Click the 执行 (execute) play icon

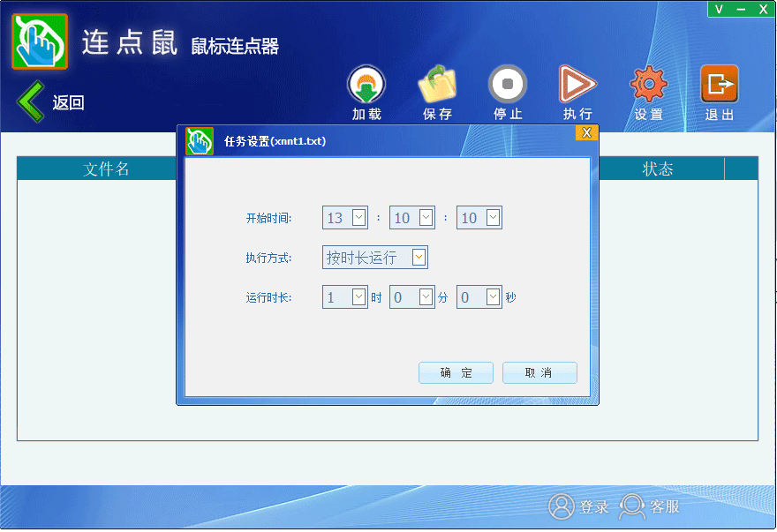[x=577, y=84]
